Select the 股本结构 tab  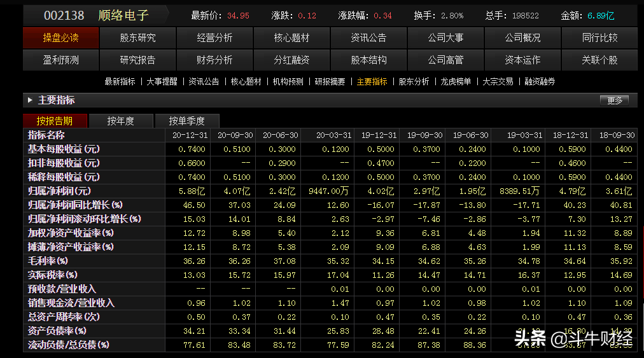click(x=368, y=60)
